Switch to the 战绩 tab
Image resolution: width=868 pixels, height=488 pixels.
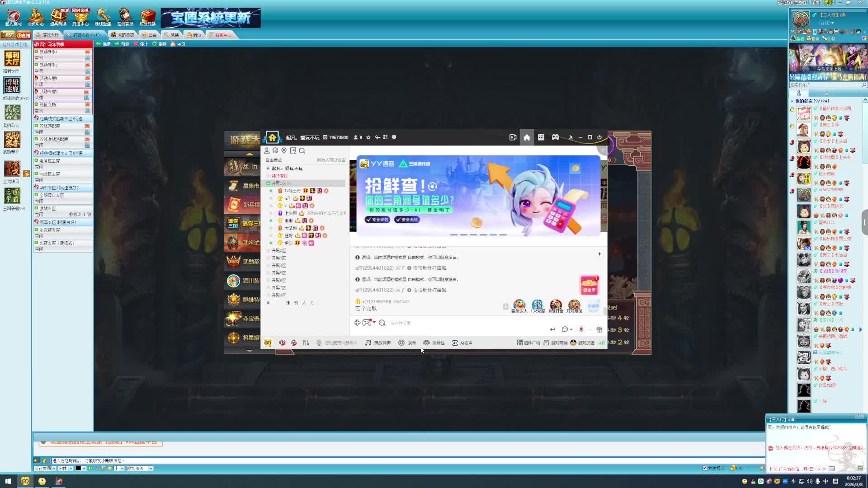click(171, 35)
